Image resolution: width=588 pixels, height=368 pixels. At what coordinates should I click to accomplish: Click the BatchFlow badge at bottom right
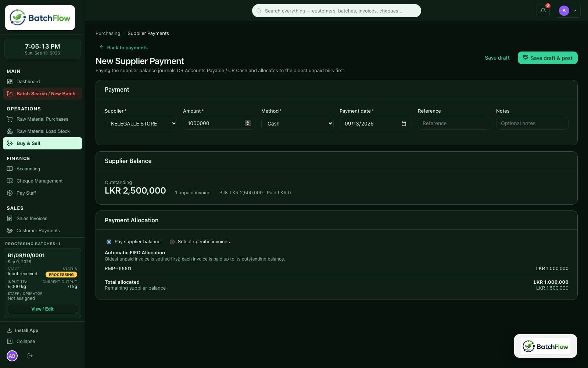click(545, 346)
